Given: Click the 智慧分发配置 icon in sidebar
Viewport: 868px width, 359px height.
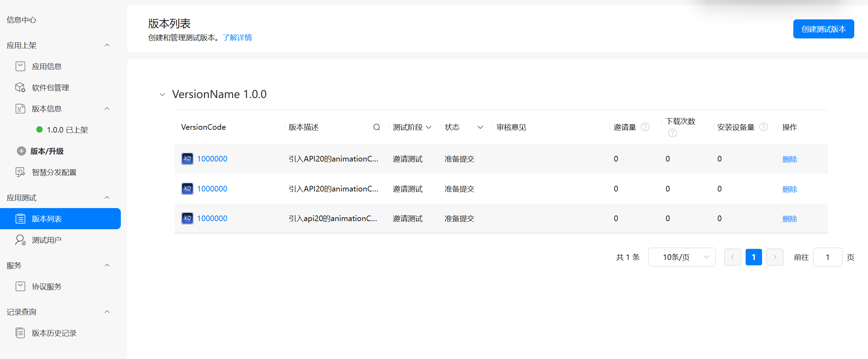Looking at the screenshot, I should [20, 172].
